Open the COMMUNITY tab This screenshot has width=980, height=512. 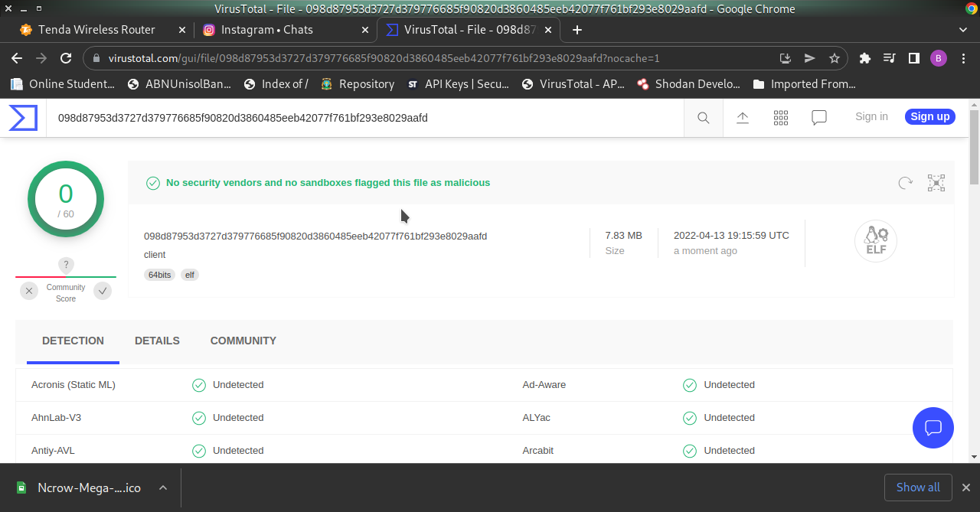point(243,341)
